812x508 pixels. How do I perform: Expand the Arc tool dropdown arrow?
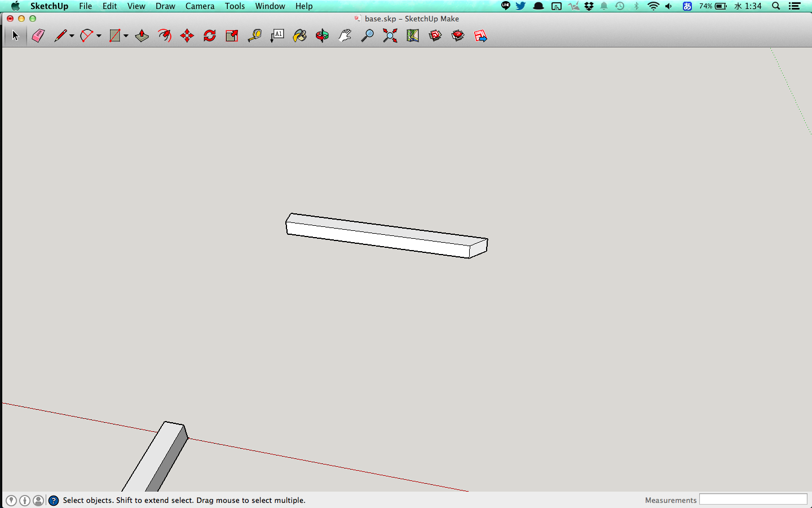99,36
